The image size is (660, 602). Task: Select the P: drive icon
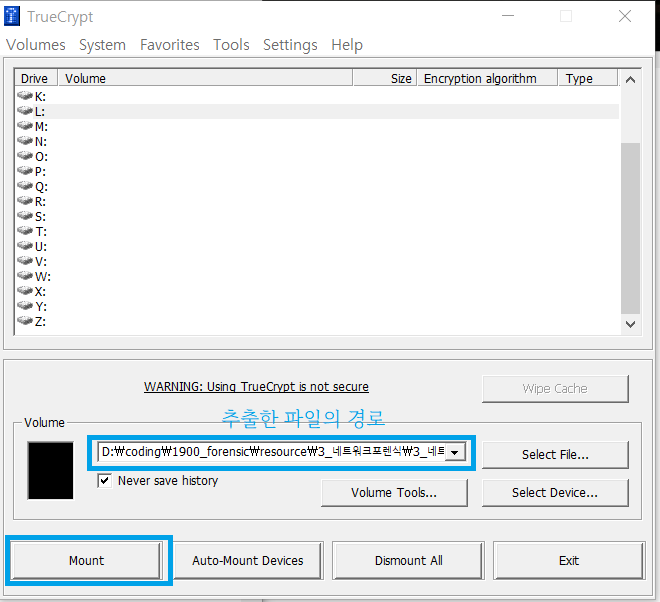point(25,170)
